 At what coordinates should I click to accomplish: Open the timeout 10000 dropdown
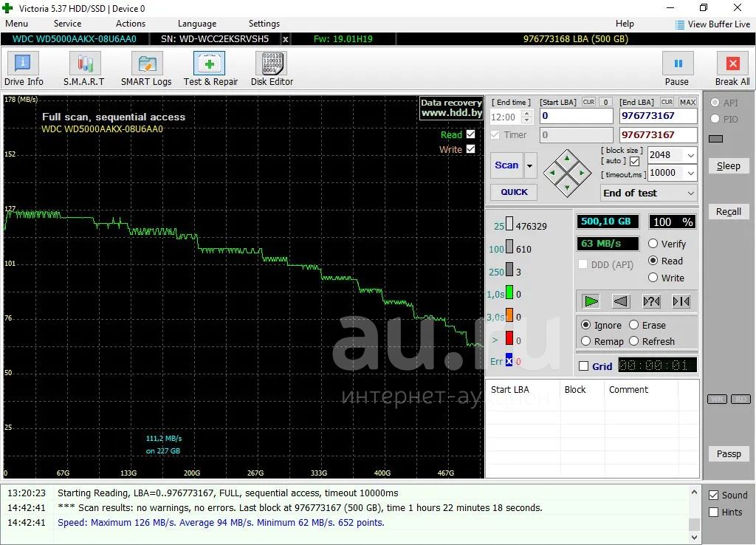[x=690, y=173]
